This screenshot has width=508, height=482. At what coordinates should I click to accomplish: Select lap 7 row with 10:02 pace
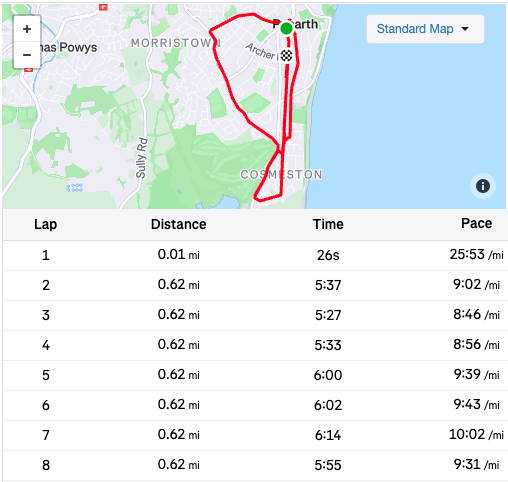(255, 435)
